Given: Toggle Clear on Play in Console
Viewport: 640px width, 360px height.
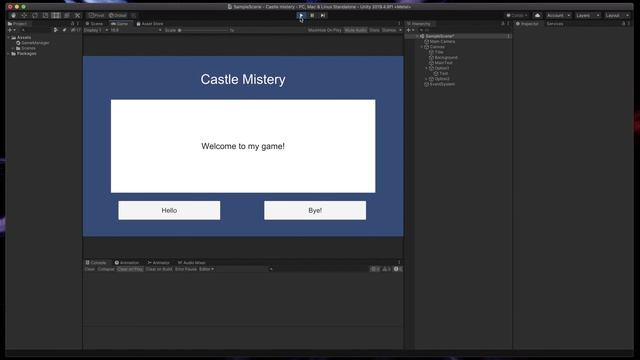Looking at the screenshot, I should [130, 269].
